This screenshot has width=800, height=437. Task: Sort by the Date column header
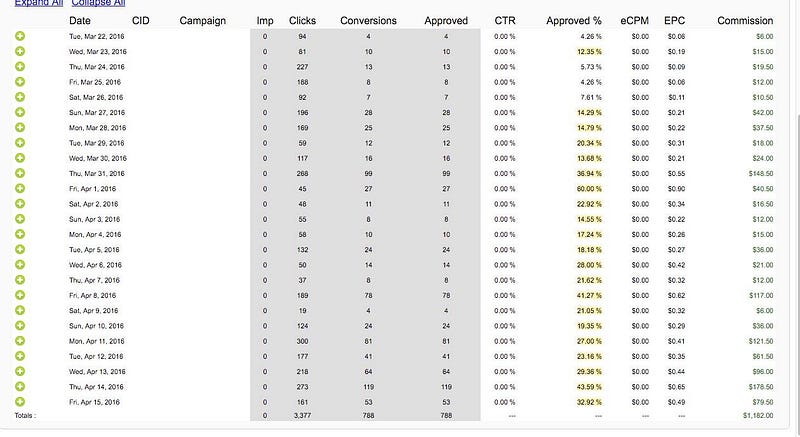click(80, 20)
